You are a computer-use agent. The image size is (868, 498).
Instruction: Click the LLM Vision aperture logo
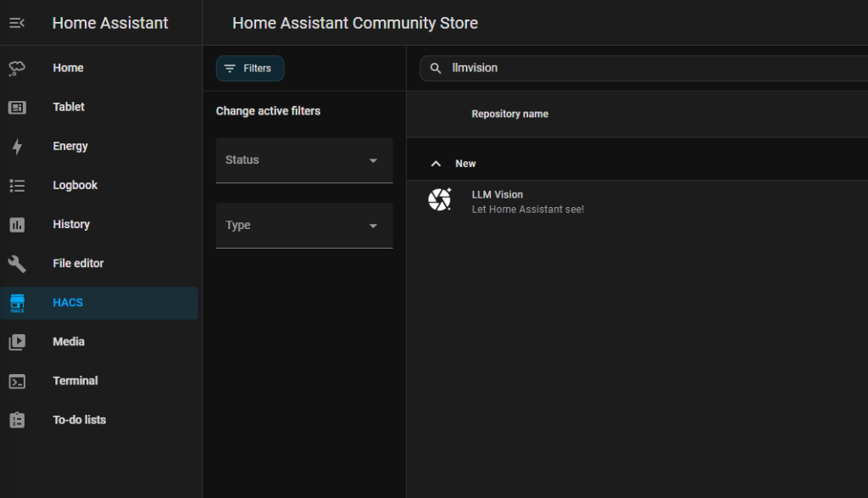pos(440,200)
